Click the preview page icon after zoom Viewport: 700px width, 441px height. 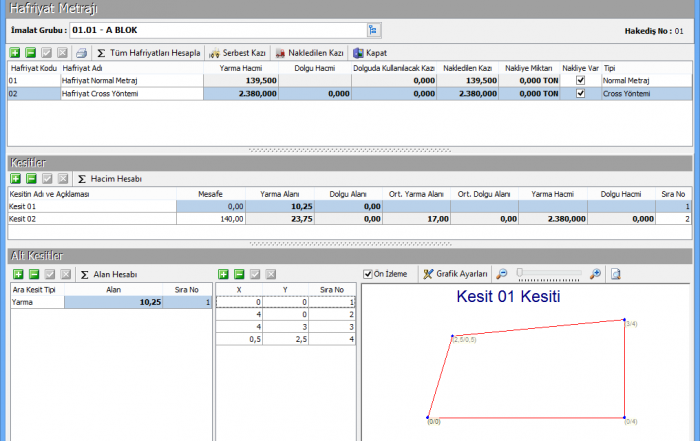coord(617,273)
